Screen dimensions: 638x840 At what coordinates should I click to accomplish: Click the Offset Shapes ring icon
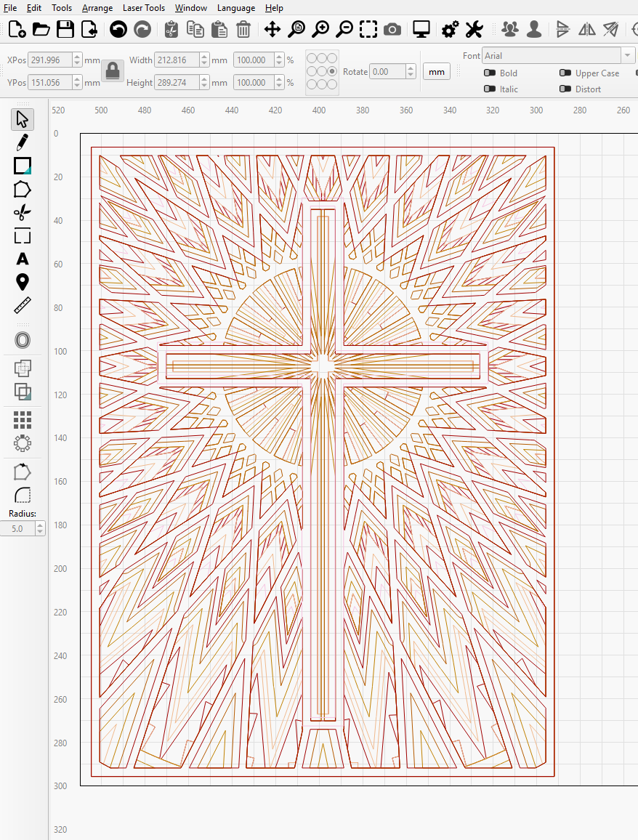click(x=22, y=340)
